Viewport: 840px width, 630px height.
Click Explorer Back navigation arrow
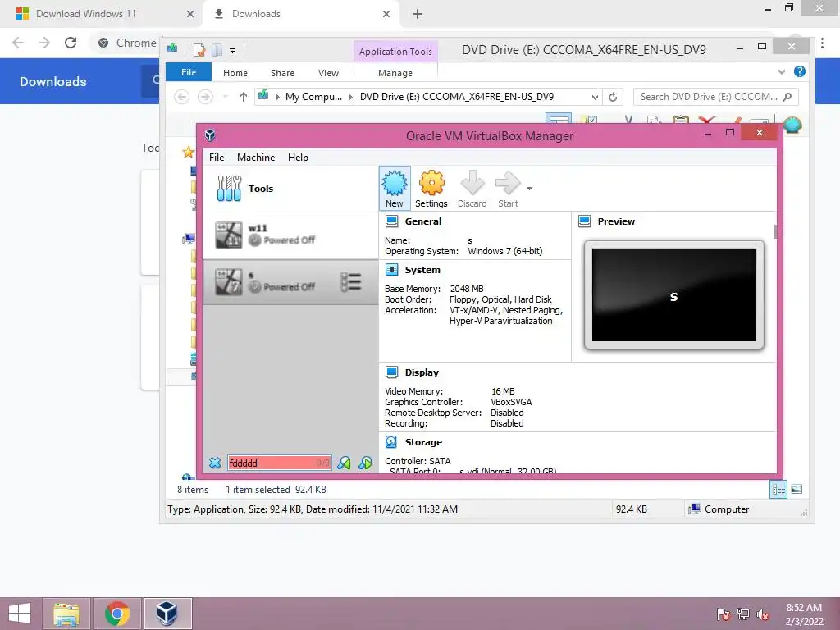[x=181, y=97]
